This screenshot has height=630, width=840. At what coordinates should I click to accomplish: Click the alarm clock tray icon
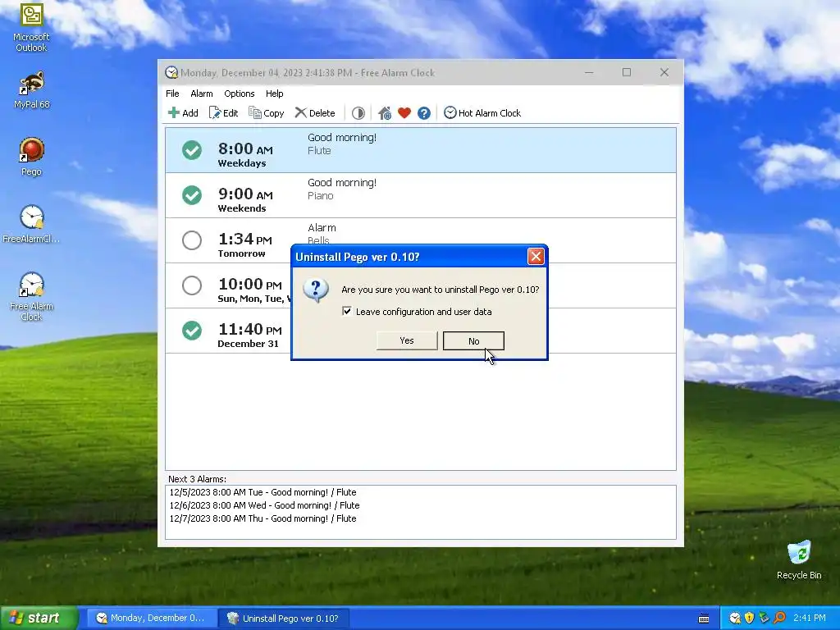tap(735, 619)
